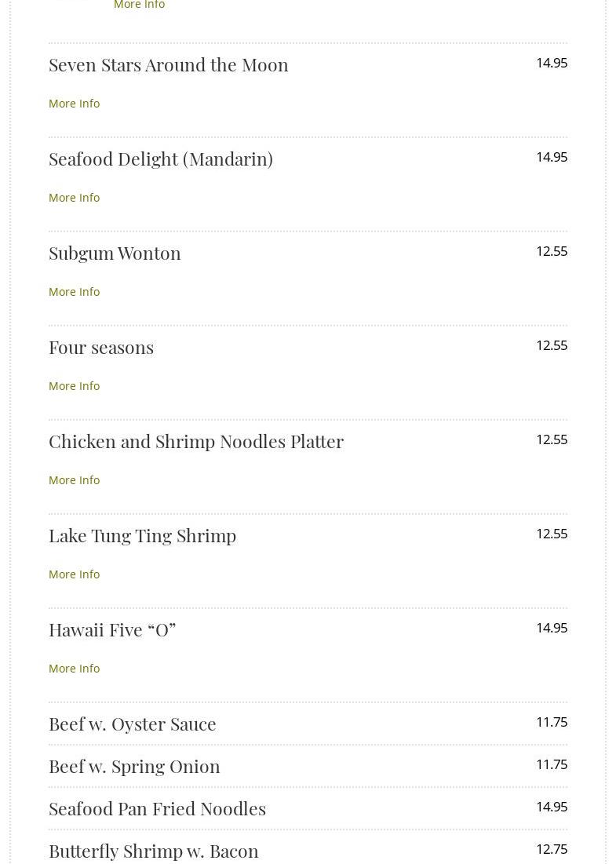Expand More Info for Seafood Delight (Mandarin)
The width and height of the screenshot is (616, 864).
(74, 198)
